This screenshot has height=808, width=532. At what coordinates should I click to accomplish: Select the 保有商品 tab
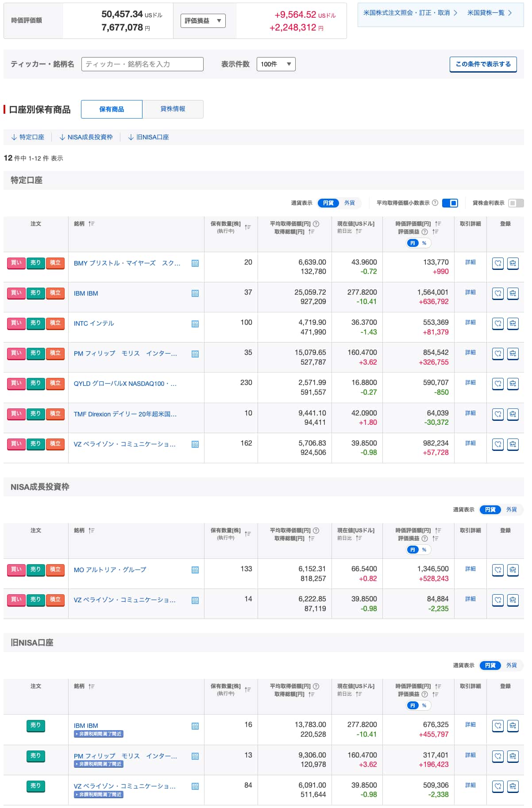coord(112,109)
